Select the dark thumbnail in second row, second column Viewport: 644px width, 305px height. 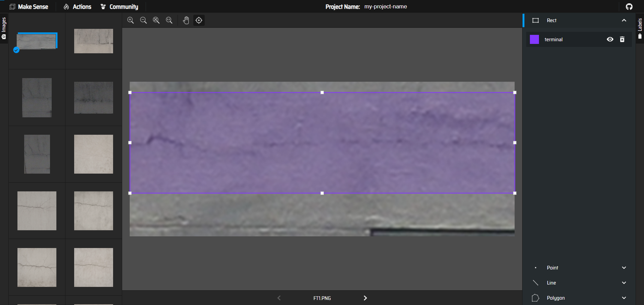pyautogui.click(x=94, y=98)
